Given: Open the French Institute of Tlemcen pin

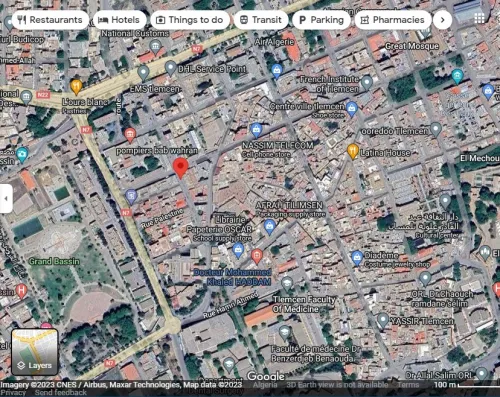Looking at the screenshot, I should [x=367, y=82].
